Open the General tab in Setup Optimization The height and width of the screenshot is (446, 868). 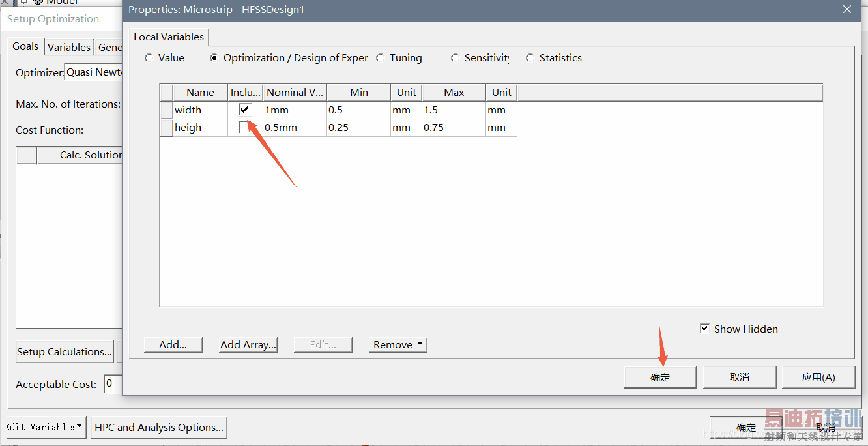109,47
